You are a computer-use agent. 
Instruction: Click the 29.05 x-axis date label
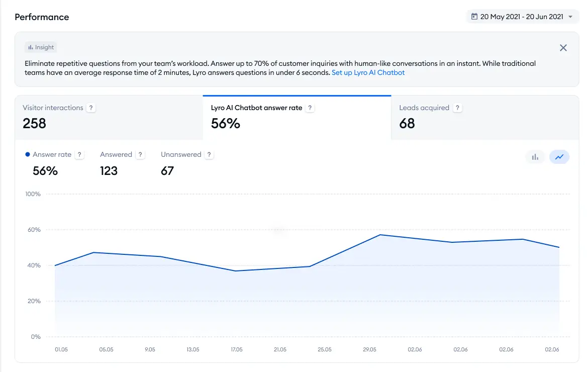click(369, 349)
